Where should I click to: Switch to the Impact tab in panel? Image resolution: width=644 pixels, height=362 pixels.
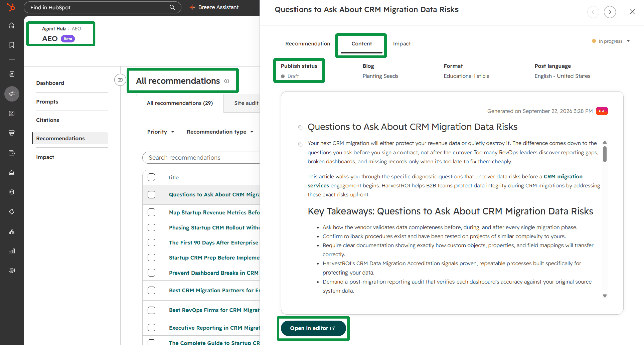[401, 44]
